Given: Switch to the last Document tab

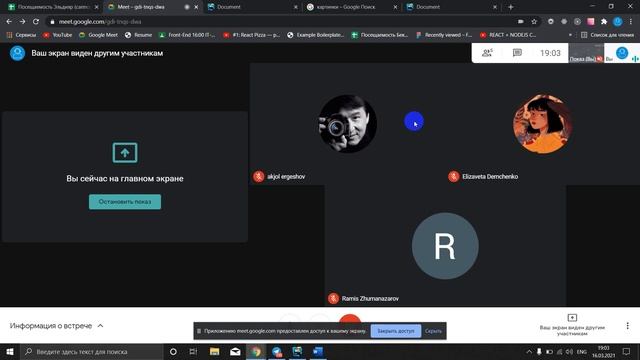Looking at the screenshot, I should 451,7.
